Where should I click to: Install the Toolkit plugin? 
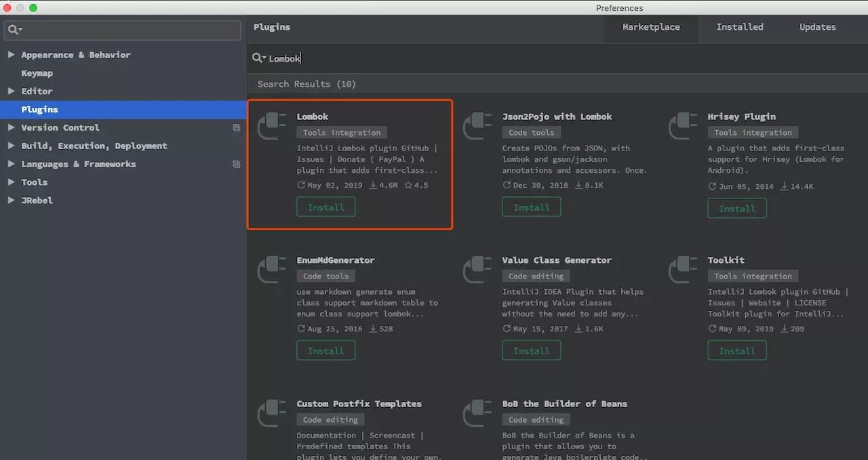tap(737, 351)
